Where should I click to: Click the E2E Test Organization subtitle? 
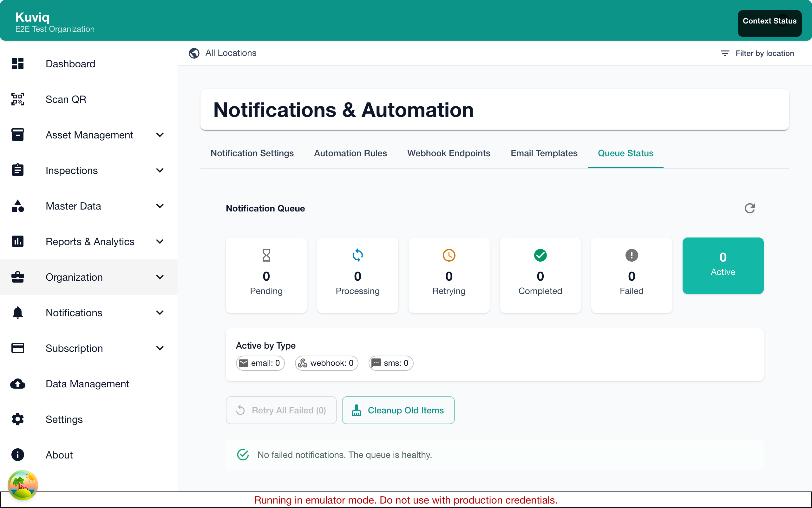(x=55, y=29)
